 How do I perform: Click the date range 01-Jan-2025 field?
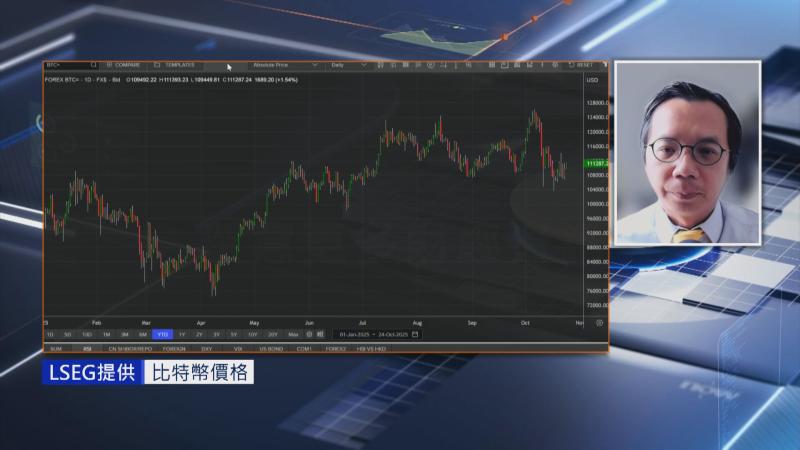point(355,334)
